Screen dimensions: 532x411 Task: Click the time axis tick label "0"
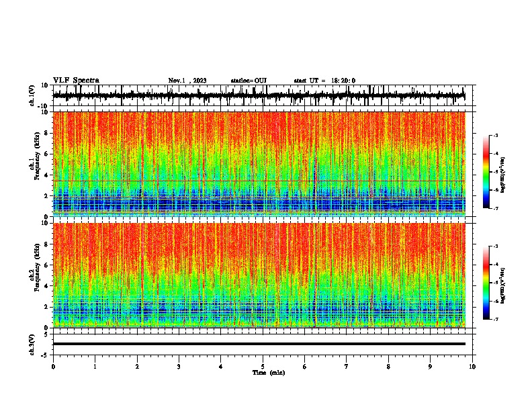point(53,367)
